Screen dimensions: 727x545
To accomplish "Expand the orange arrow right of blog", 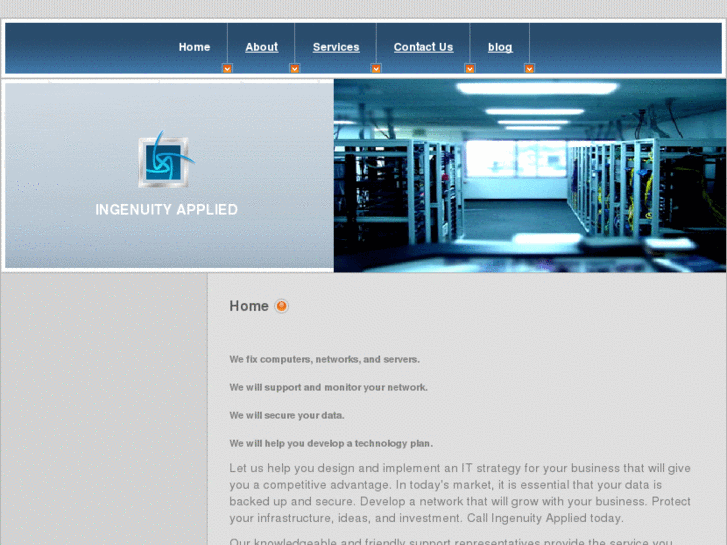I will [529, 69].
